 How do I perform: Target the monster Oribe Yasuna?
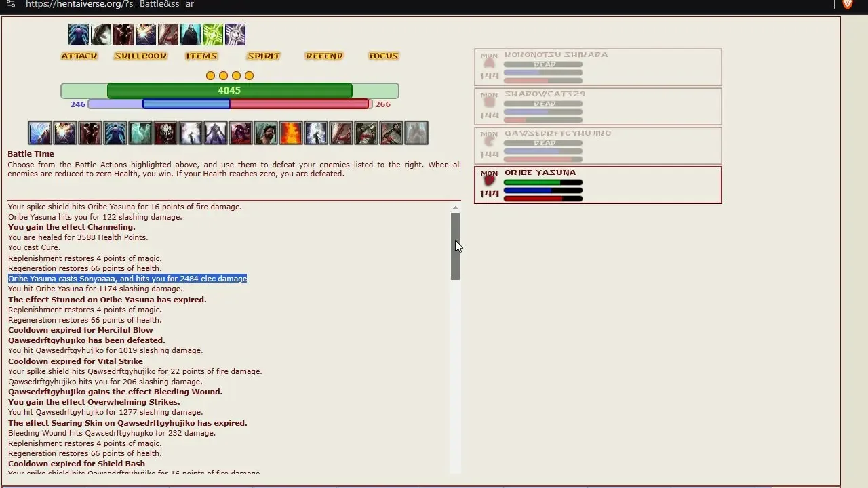(x=597, y=185)
